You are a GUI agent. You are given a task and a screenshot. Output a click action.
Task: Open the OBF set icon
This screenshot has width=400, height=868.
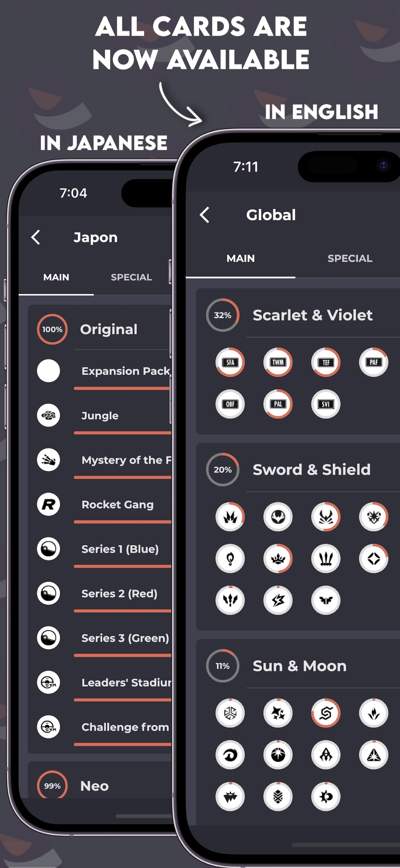[x=230, y=404]
